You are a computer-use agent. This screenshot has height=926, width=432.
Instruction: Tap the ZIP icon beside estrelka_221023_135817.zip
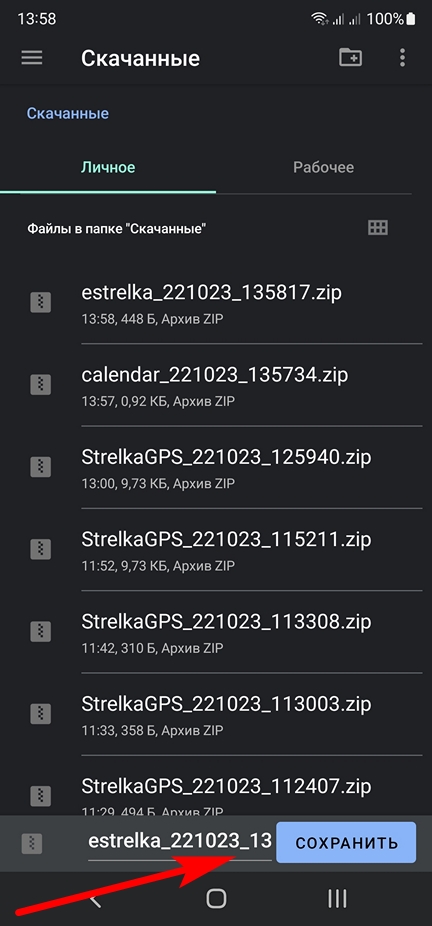(41, 303)
